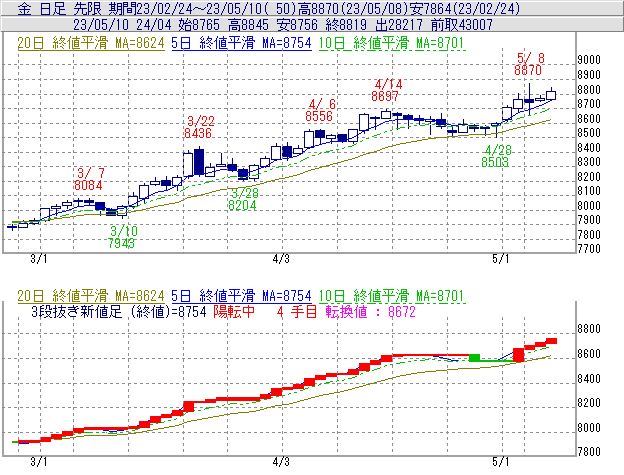Click the 陽転中 status text
This screenshot has width=624, height=475.
(x=234, y=311)
